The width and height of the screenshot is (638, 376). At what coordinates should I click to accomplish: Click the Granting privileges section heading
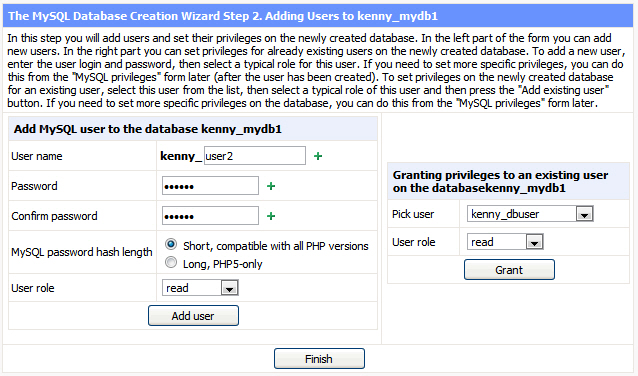click(x=500, y=181)
